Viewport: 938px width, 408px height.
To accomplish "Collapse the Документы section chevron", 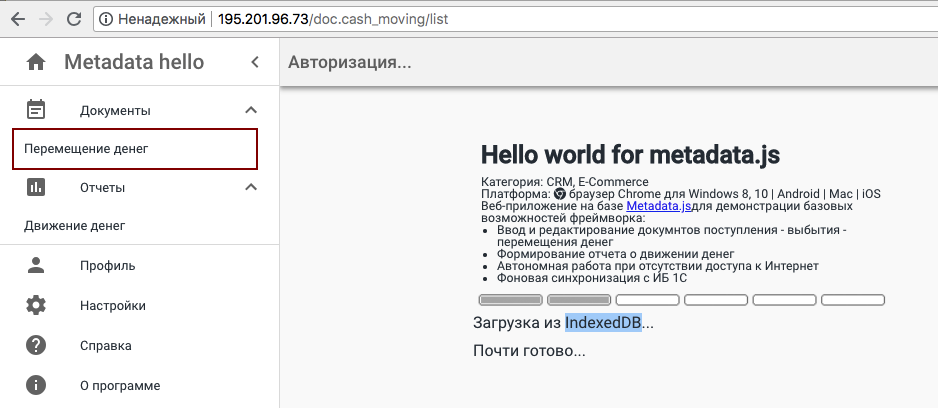I will (251, 110).
